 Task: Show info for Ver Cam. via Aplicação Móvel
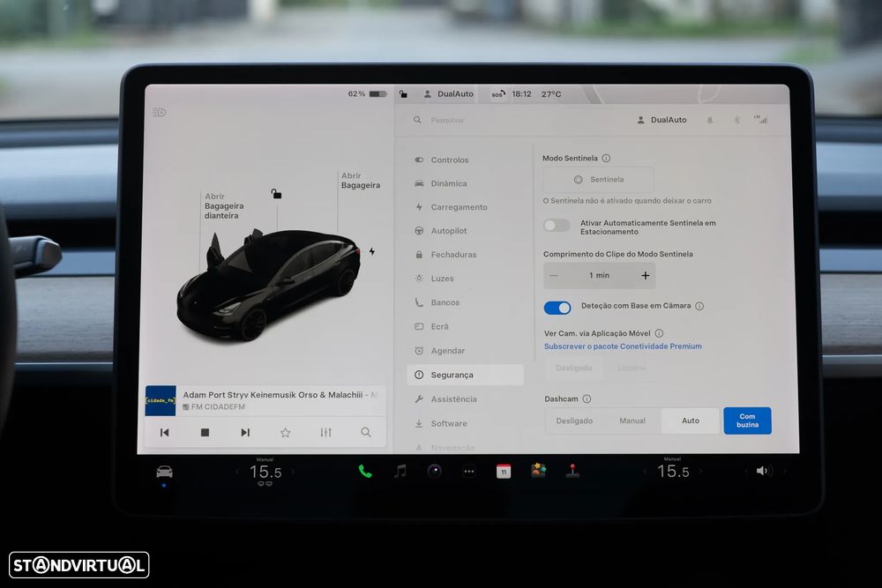[x=659, y=332]
